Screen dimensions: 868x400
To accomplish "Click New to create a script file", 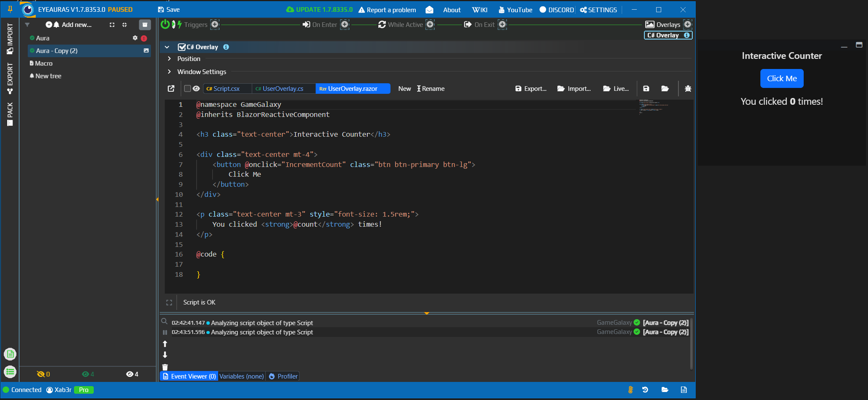I will tap(404, 88).
